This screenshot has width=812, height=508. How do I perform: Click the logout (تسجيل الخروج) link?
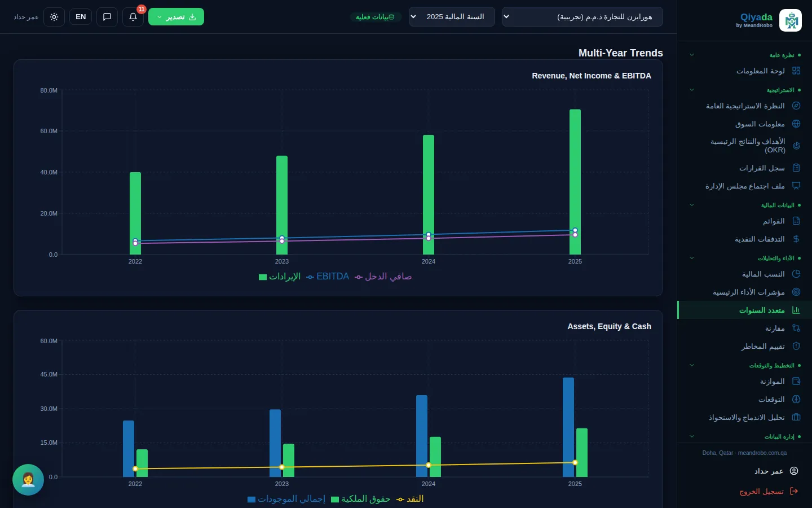tap(769, 491)
